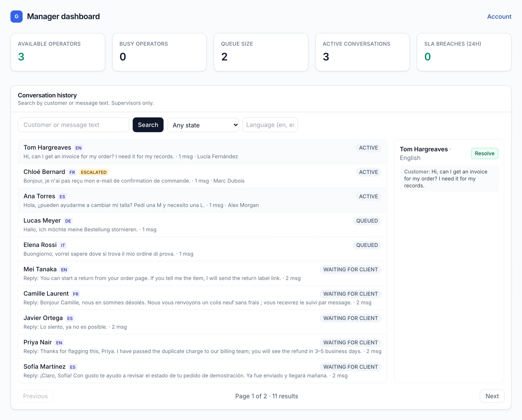522x420 pixels.
Task: Click ES tag beside Sofía Martínez
Action: coord(73,367)
